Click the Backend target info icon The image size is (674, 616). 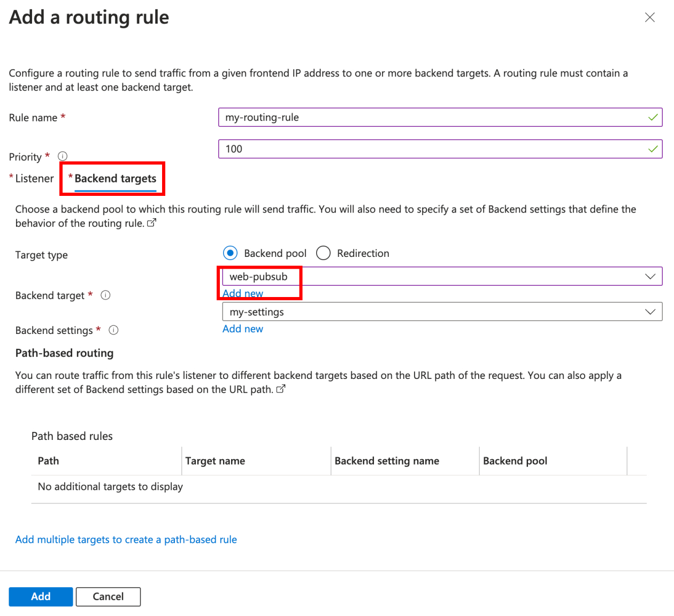[105, 295]
